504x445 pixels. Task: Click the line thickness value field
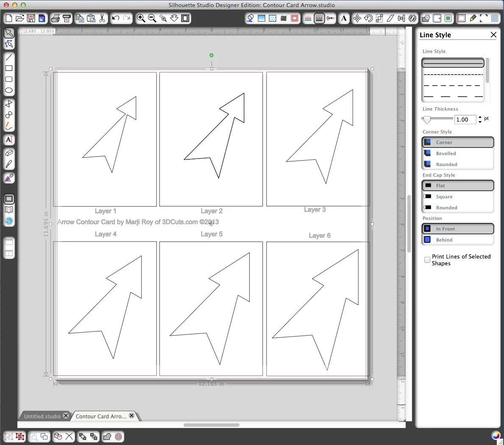point(465,120)
